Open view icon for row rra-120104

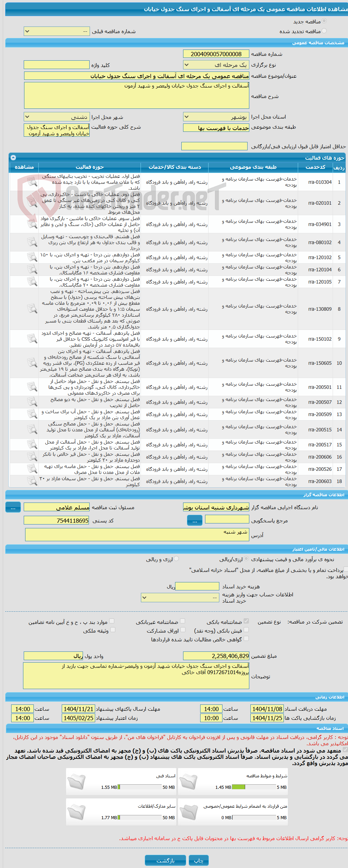click(32, 270)
